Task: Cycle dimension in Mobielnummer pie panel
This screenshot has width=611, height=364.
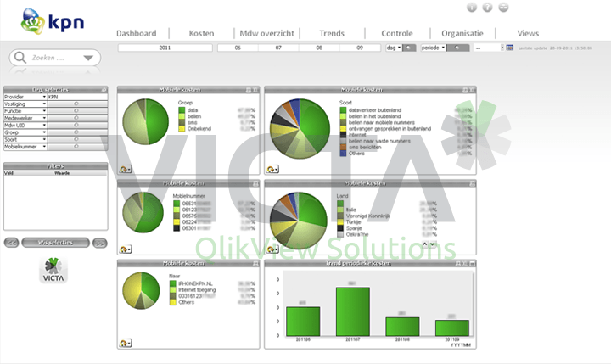Action: 126,249
